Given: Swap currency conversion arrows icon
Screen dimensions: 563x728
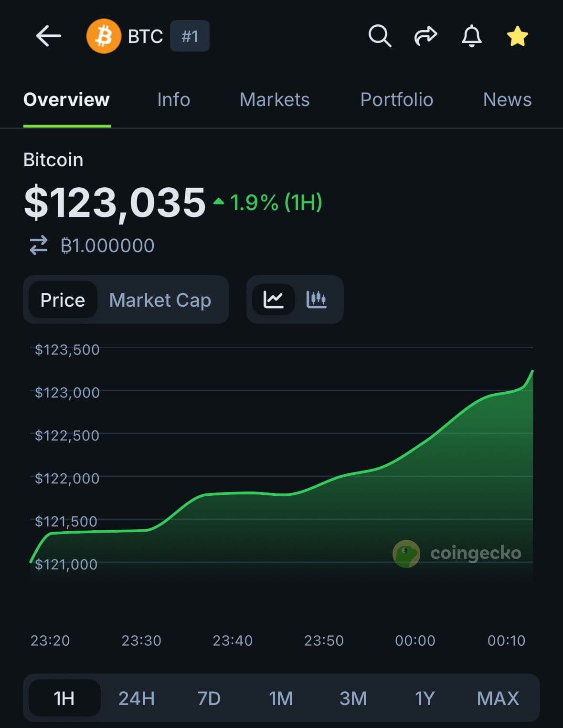Looking at the screenshot, I should pos(39,245).
